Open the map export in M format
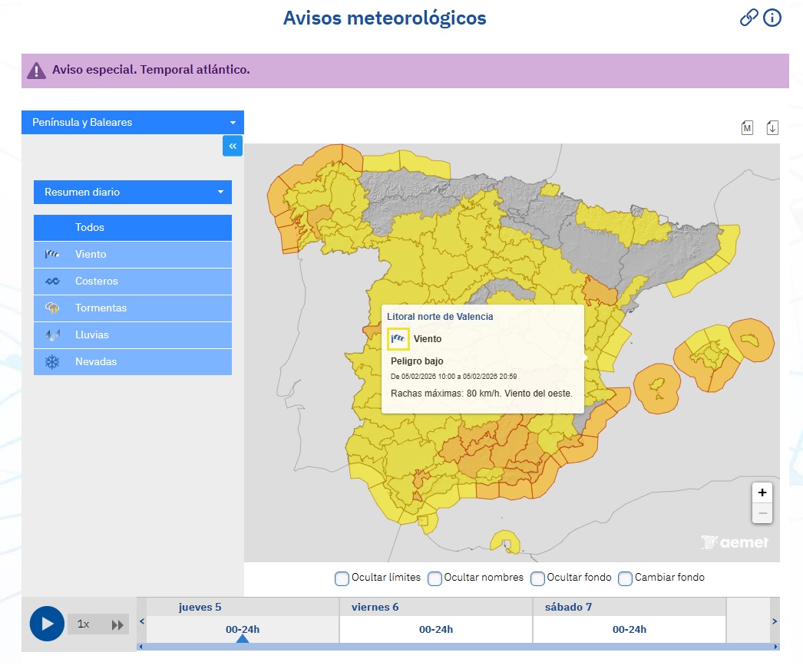803x672 pixels. pos(747,127)
